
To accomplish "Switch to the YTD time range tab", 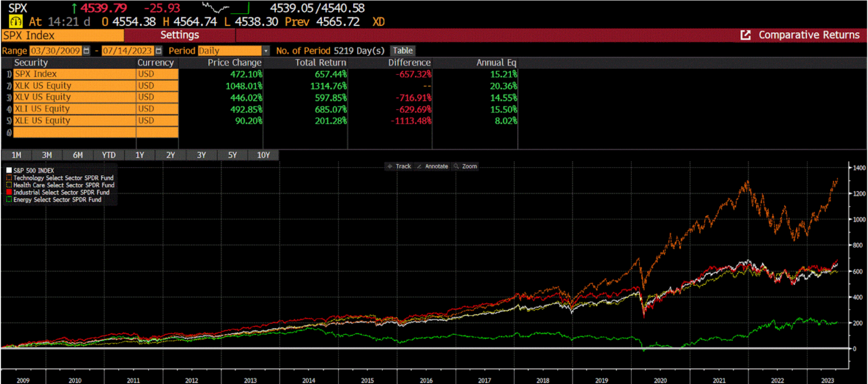I will [x=108, y=156].
